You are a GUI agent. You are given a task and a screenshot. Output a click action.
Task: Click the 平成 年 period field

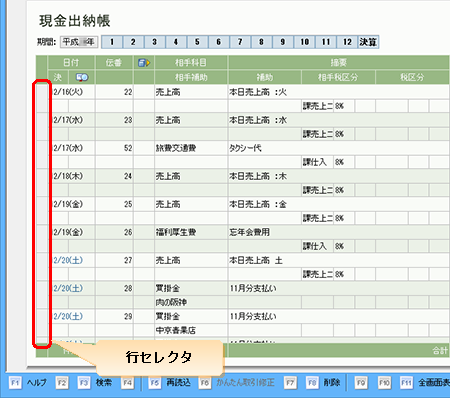79,42
